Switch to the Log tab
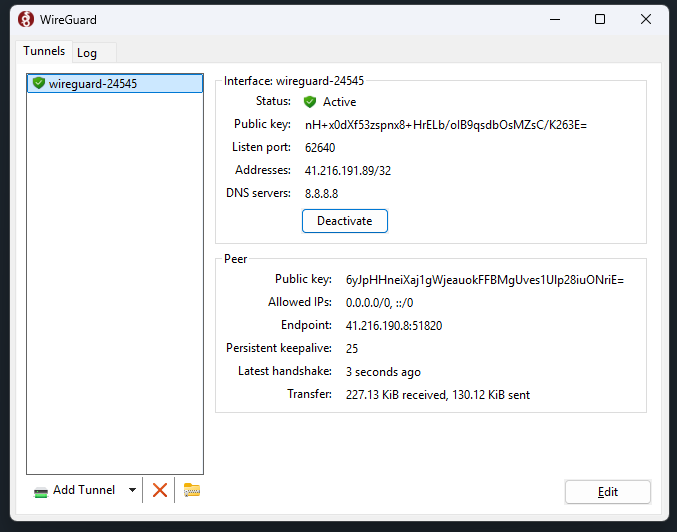Screen dimensions: 677x532 [x=94, y=53]
